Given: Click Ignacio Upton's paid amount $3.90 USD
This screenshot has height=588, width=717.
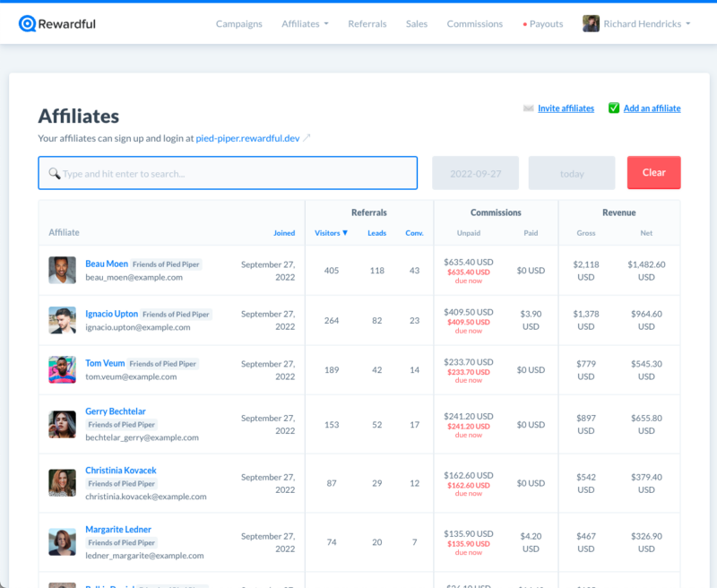Looking at the screenshot, I should click(531, 320).
